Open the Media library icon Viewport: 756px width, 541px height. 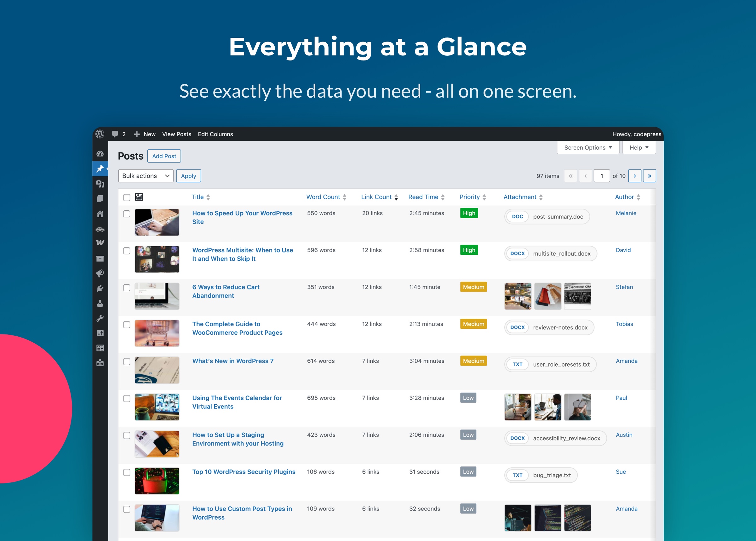point(100,184)
